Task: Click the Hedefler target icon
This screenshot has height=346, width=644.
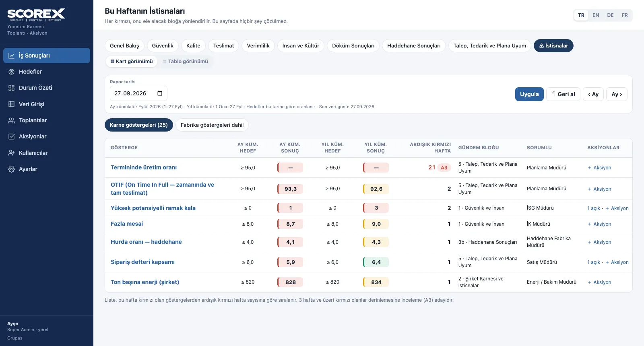Action: (12, 72)
